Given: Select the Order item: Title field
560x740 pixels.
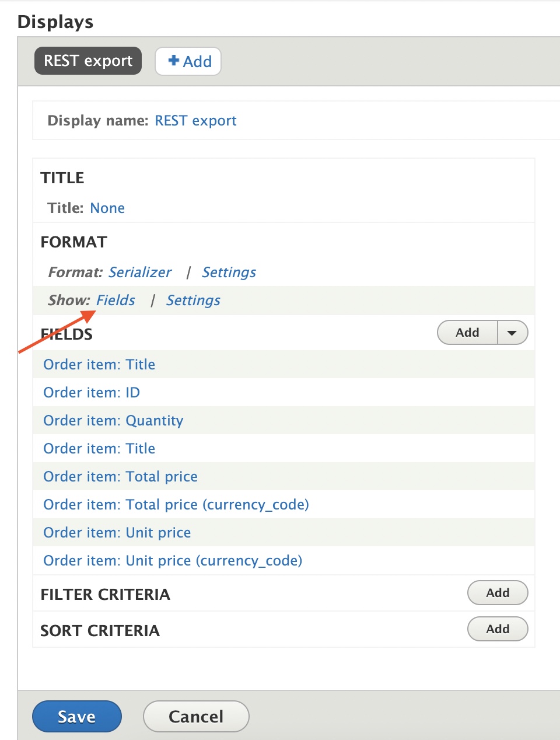Looking at the screenshot, I should point(99,364).
